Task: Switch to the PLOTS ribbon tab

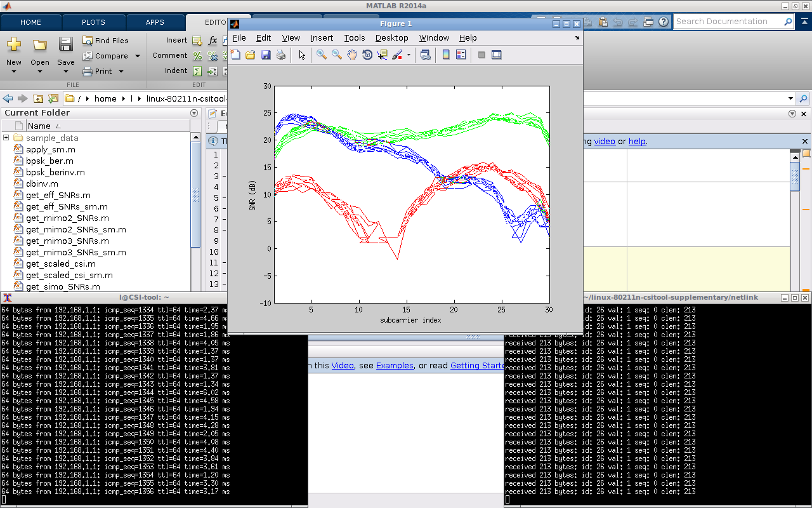Action: pyautogui.click(x=93, y=22)
